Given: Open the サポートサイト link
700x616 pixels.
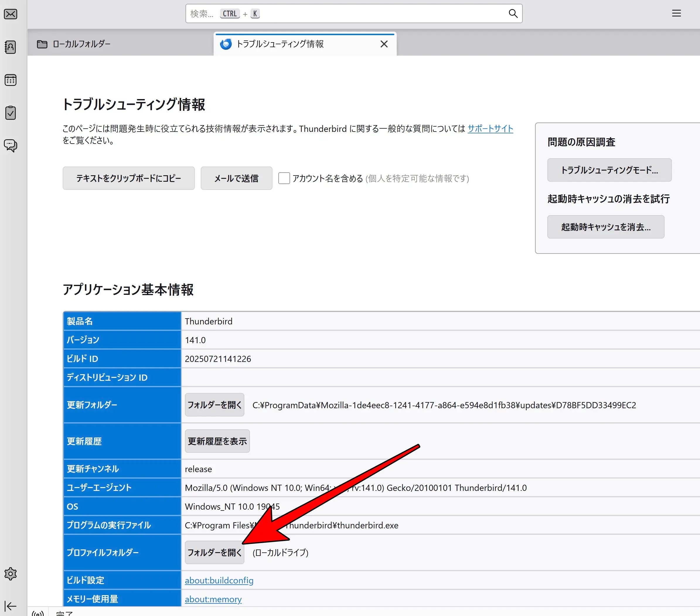Looking at the screenshot, I should tap(490, 129).
